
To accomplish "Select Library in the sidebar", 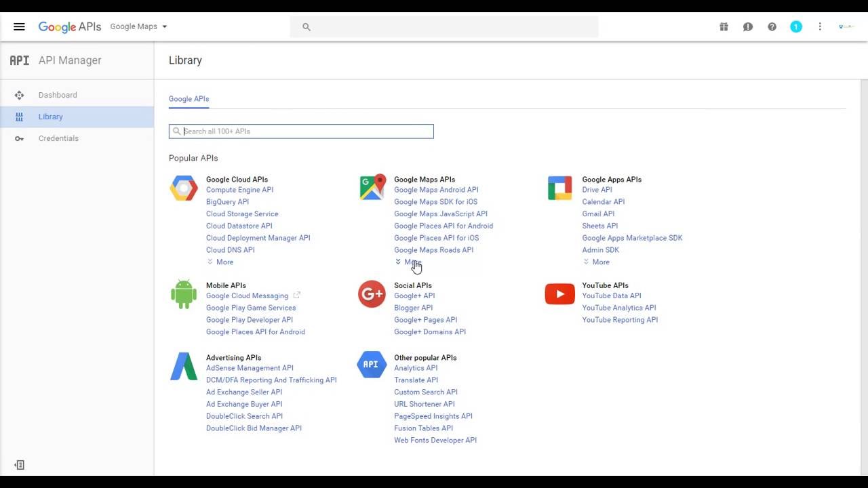I will coord(77,117).
